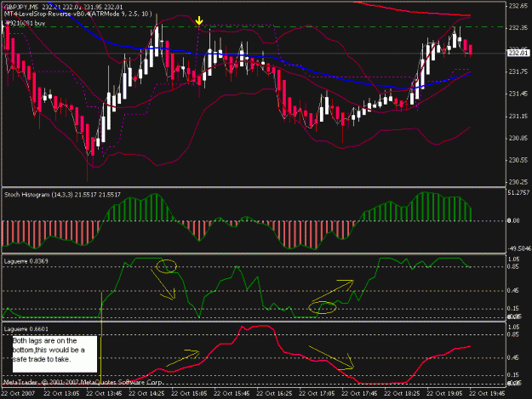Click the 232.65 price scale value
This screenshot has height=399, width=532.
(518, 6)
